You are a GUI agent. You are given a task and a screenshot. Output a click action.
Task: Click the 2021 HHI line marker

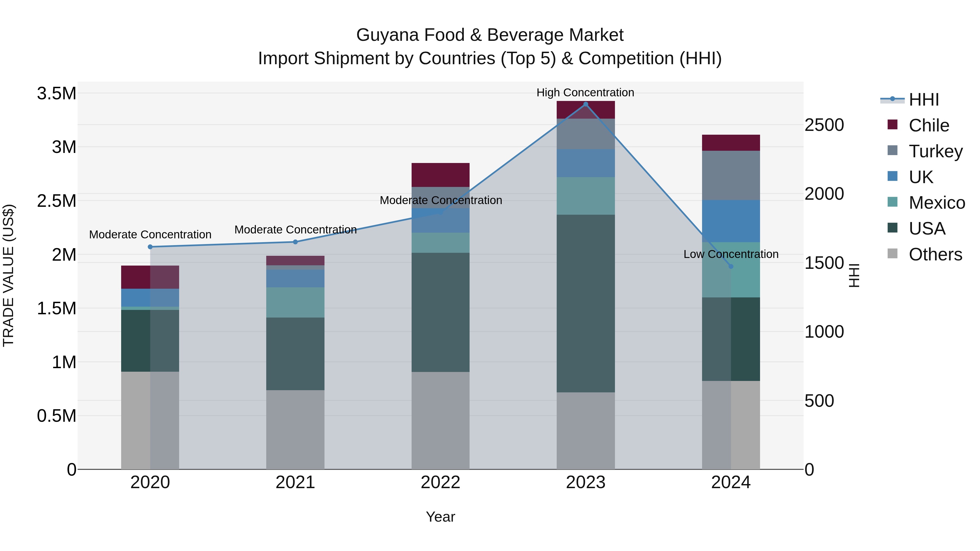click(295, 242)
